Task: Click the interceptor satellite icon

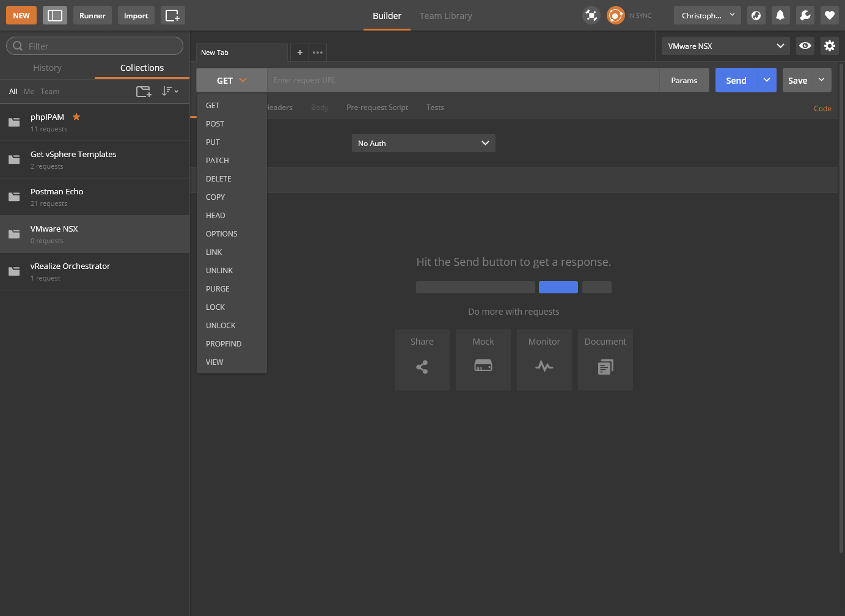Action: coord(591,15)
